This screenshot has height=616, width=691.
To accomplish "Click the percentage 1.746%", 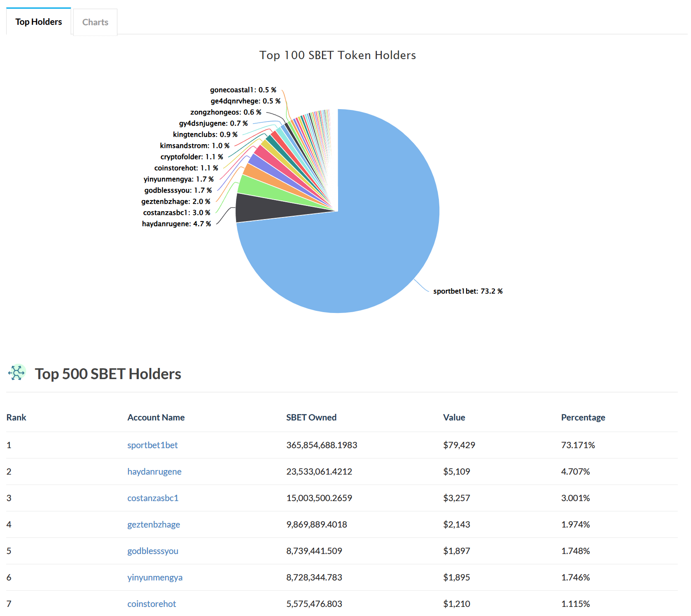I will click(x=575, y=578).
